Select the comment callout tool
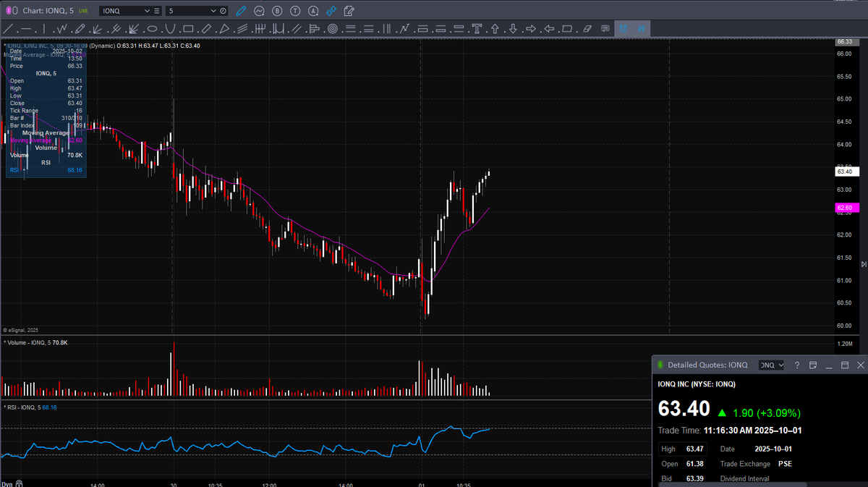Viewport: 868px width, 487px height. click(605, 29)
